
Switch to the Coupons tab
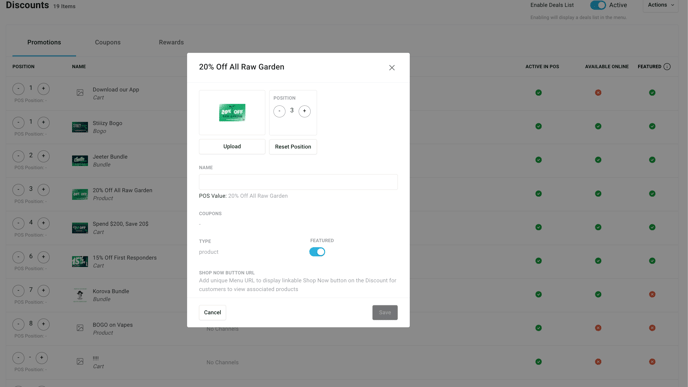coord(108,43)
